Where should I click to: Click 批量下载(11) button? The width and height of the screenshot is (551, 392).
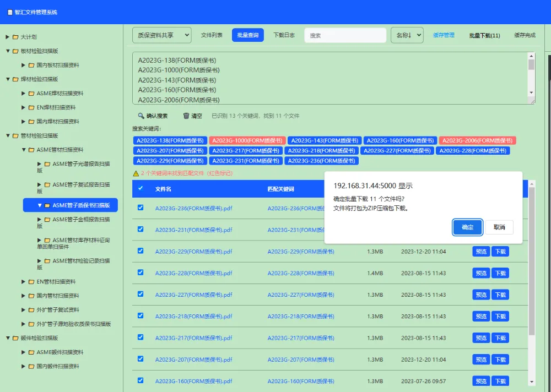484,35
